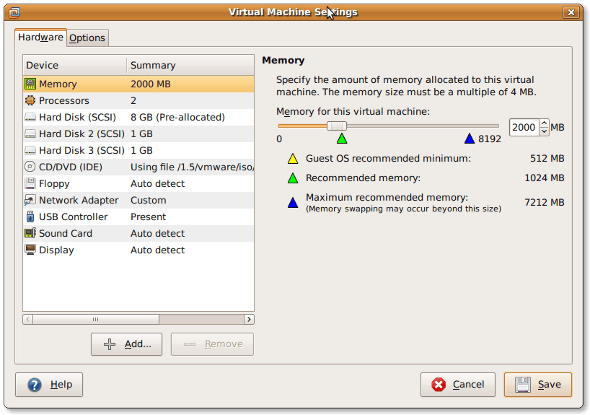590x415 pixels.
Task: Click the Device column header
Action: click(75, 65)
